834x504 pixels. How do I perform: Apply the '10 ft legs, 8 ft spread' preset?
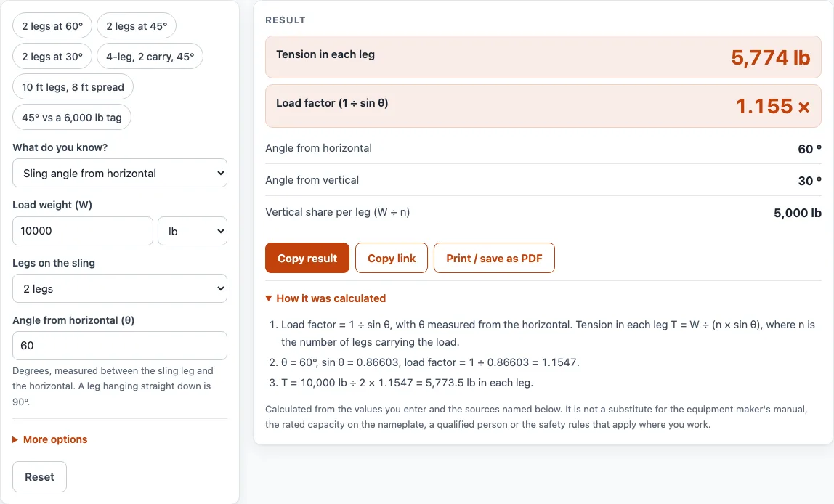coord(73,87)
